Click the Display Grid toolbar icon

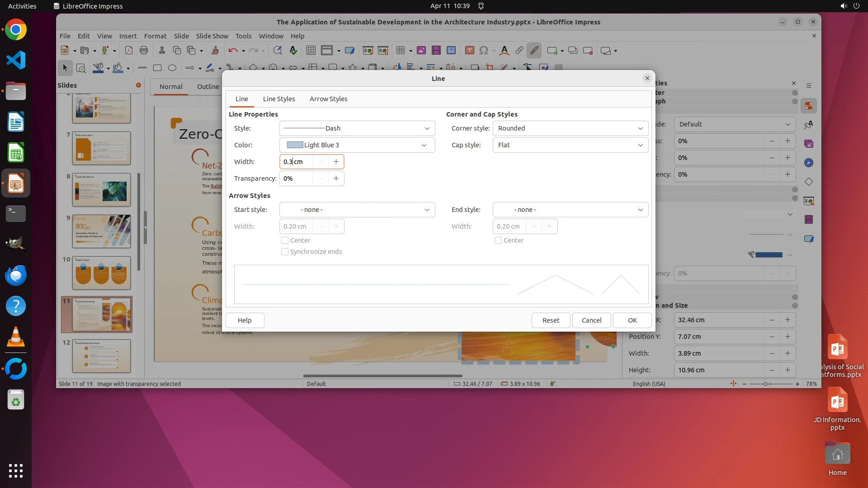(x=311, y=51)
